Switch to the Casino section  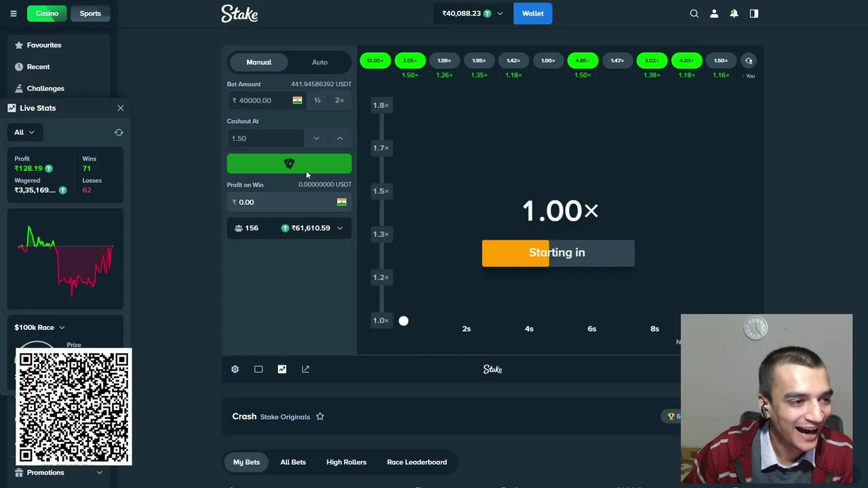47,14
